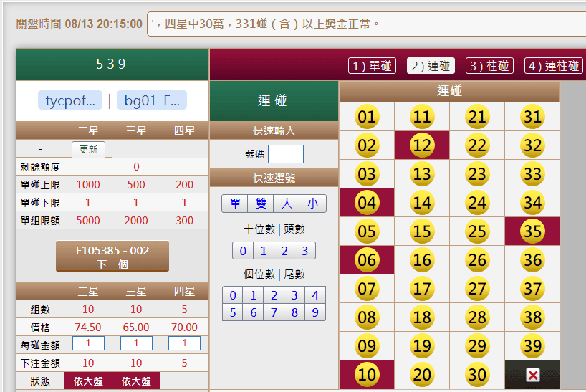
Task: Pick ball number 37
Action: pos(532,289)
